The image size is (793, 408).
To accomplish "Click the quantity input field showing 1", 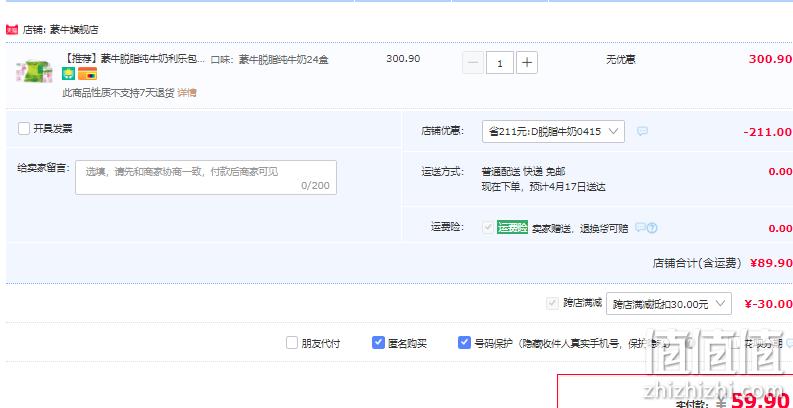I will pos(500,63).
